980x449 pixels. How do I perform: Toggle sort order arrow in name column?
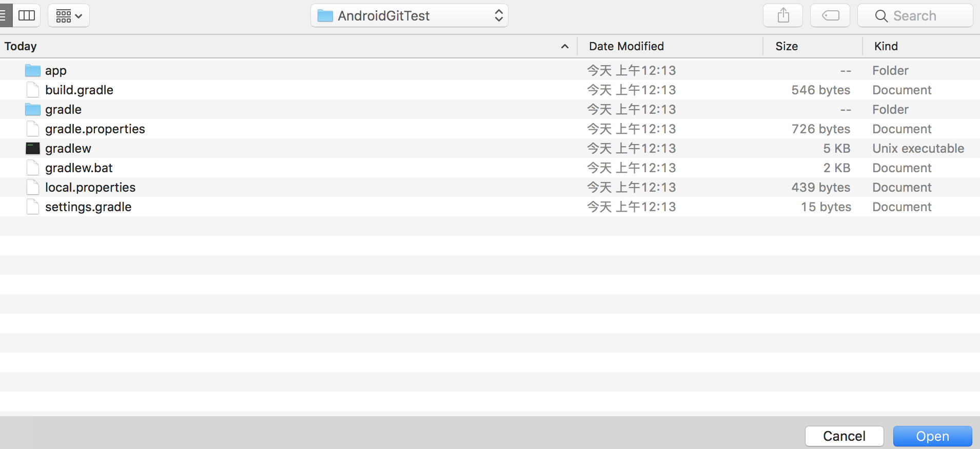coord(564,47)
